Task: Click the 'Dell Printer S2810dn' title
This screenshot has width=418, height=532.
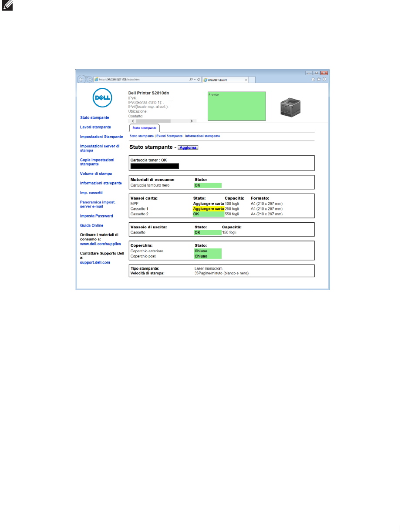Action: click(x=149, y=93)
